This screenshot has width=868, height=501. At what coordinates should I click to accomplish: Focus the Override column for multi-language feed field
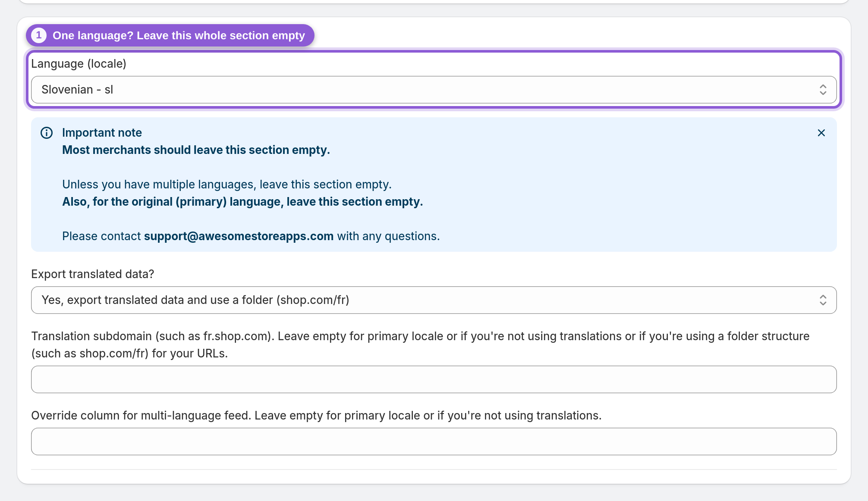434,442
